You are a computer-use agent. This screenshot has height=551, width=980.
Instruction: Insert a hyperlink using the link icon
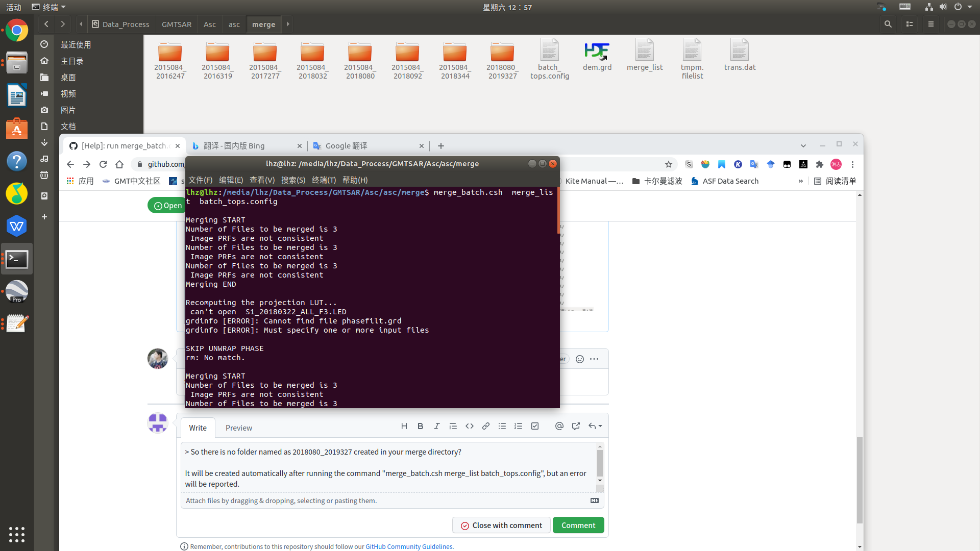485,426
